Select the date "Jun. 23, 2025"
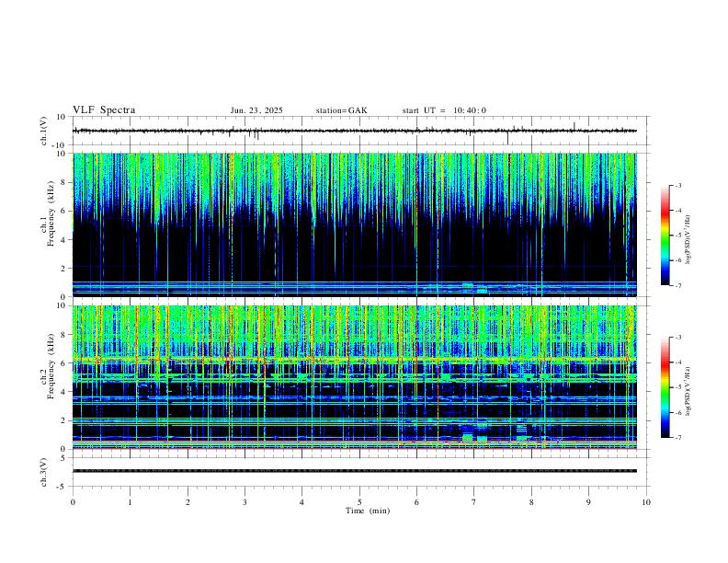Image resolution: width=728 pixels, height=563 pixels. tap(256, 110)
